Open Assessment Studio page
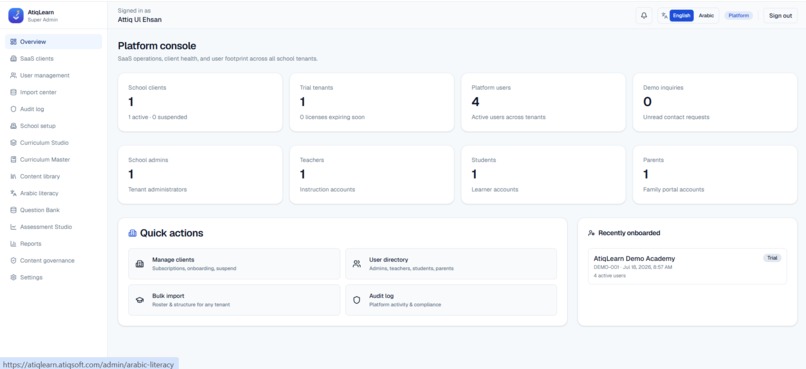Image resolution: width=806 pixels, height=369 pixels. tap(53, 227)
